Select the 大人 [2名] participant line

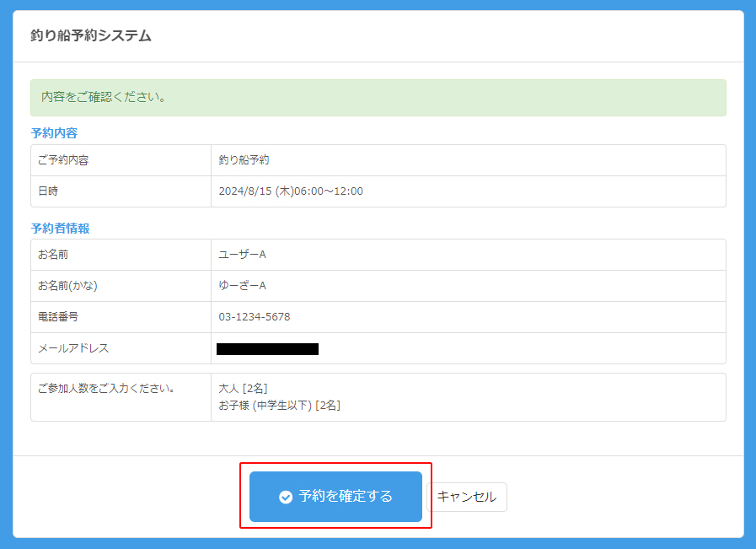click(x=243, y=389)
